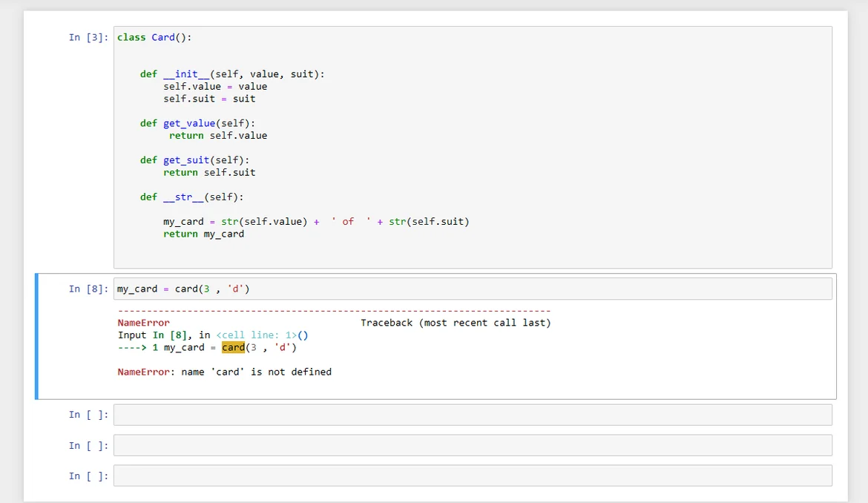Click the 'def get_suit(self):' line
The image size is (868, 503).
tap(194, 160)
